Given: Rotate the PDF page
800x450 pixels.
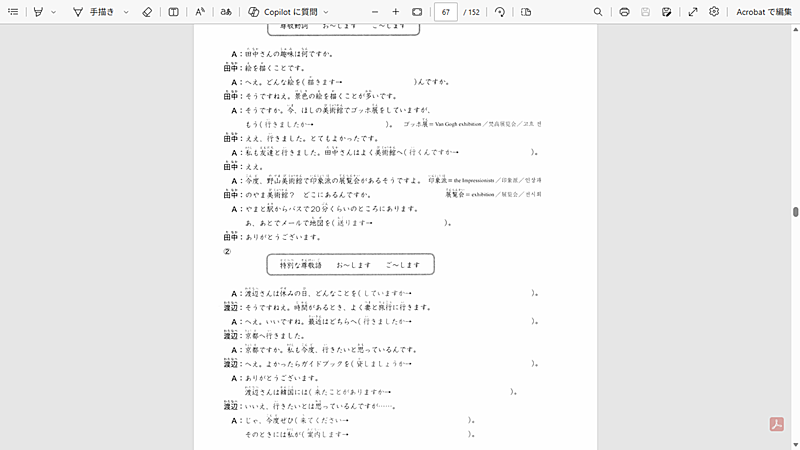Looking at the screenshot, I should 499,12.
